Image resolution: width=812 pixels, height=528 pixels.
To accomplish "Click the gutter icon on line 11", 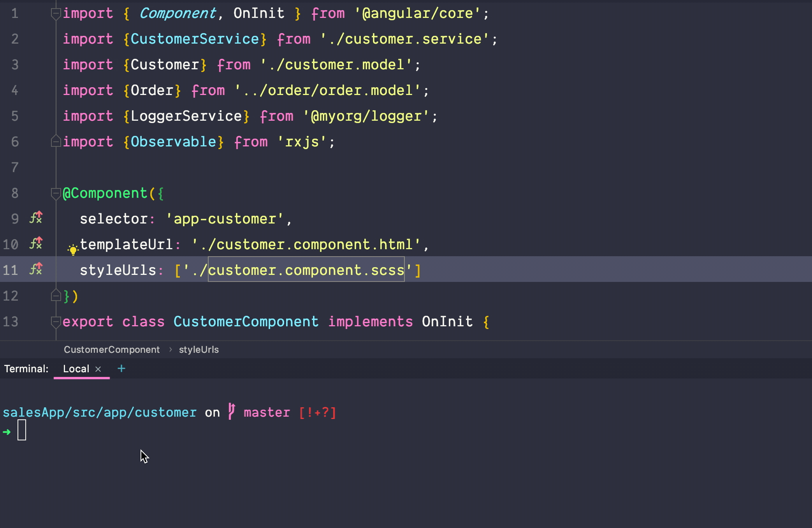I will click(x=36, y=269).
